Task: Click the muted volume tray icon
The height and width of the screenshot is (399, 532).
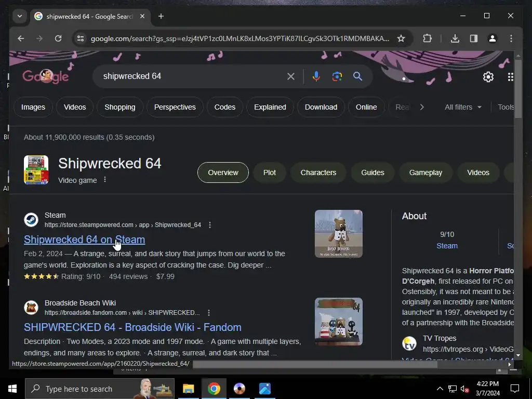Action: coord(465,389)
